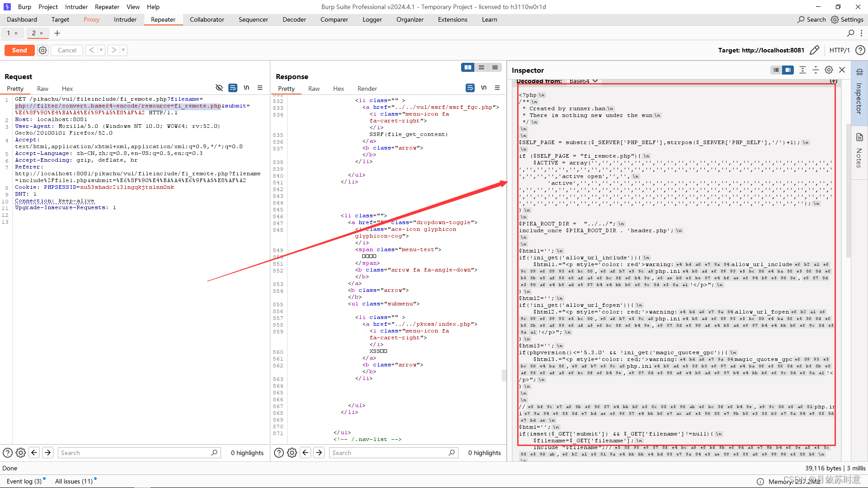Expand the history forward dropdown arrow
This screenshot has height=488, width=868.
(123, 50)
